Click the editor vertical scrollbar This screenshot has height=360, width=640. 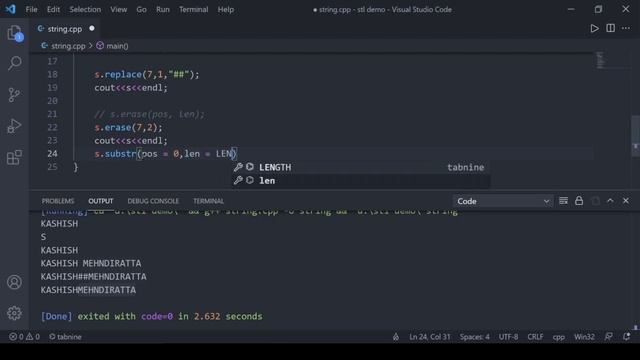636,136
